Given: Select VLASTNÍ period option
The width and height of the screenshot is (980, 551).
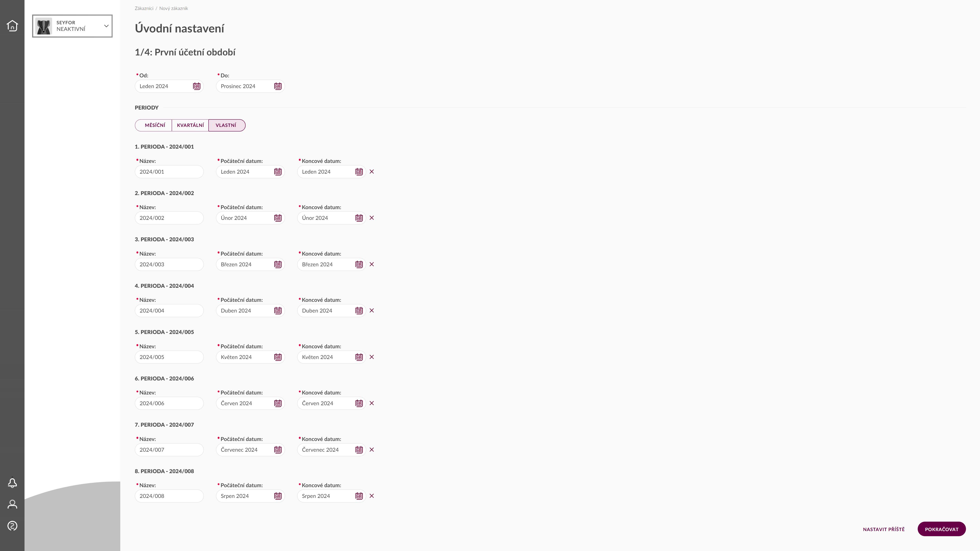Looking at the screenshot, I should pos(227,125).
